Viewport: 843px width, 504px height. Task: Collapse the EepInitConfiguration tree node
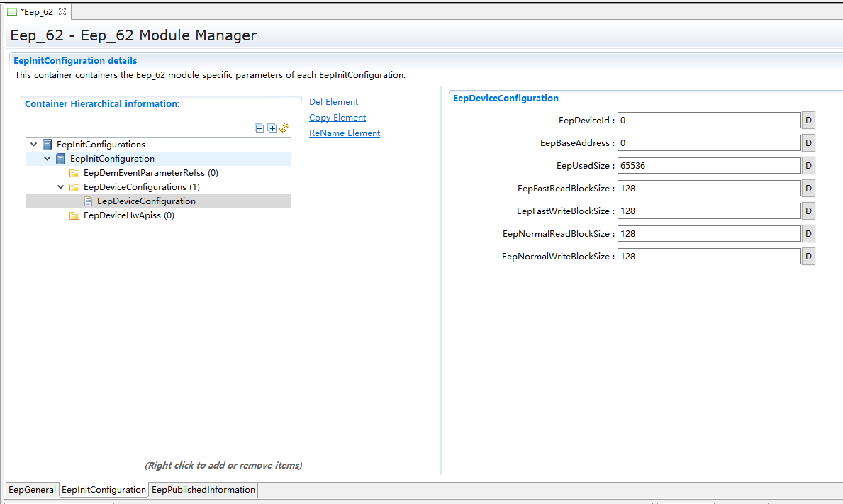coord(48,159)
